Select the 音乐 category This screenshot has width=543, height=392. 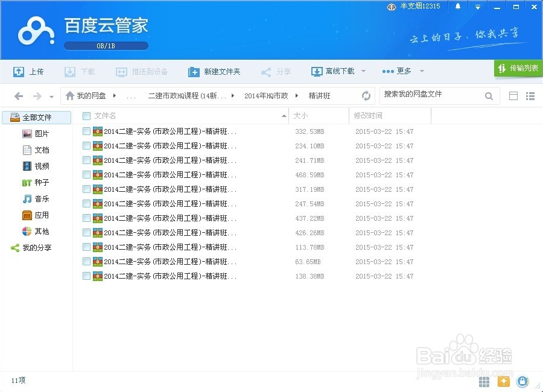coord(36,199)
